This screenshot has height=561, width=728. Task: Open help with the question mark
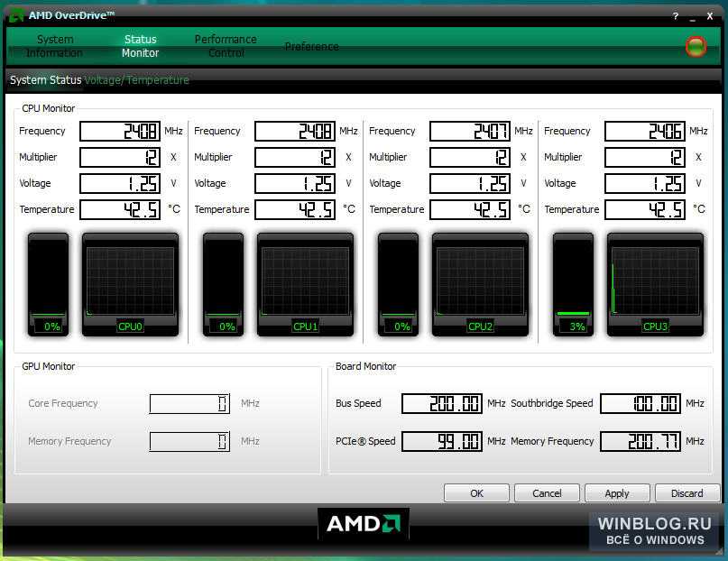[x=676, y=16]
